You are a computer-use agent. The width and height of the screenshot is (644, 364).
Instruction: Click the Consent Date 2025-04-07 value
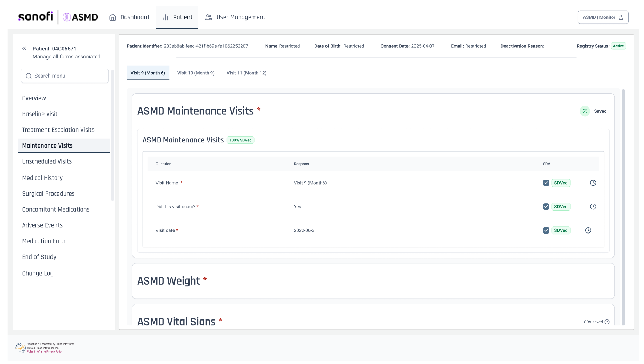(x=423, y=46)
